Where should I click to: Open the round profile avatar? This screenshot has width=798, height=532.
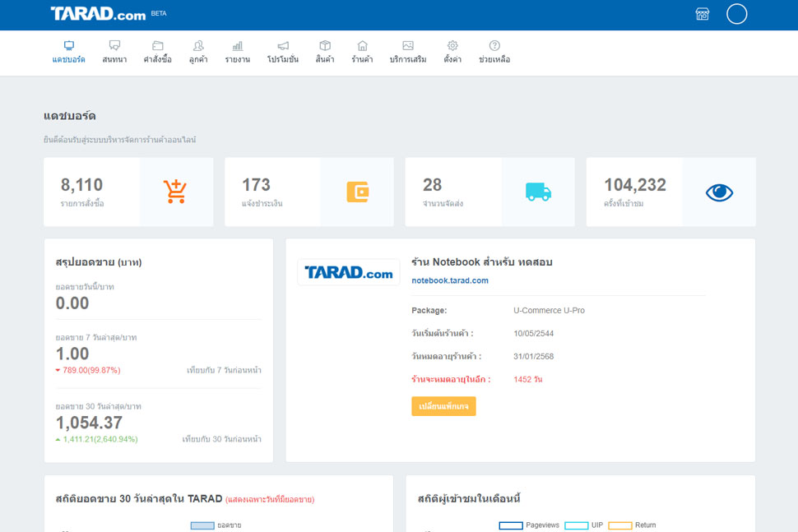click(736, 14)
